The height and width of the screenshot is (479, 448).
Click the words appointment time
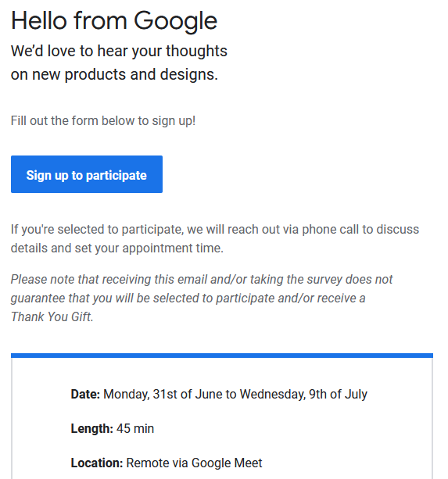[173, 248]
